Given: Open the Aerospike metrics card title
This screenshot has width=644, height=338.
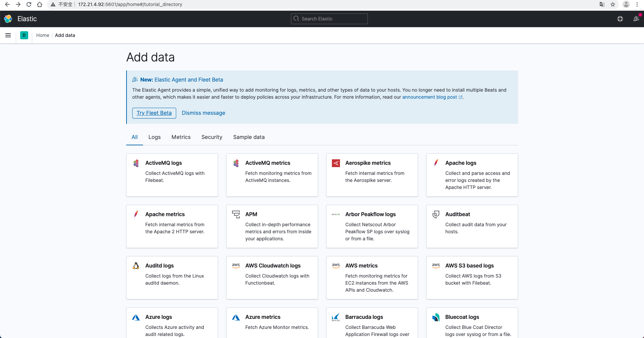Looking at the screenshot, I should (x=368, y=163).
